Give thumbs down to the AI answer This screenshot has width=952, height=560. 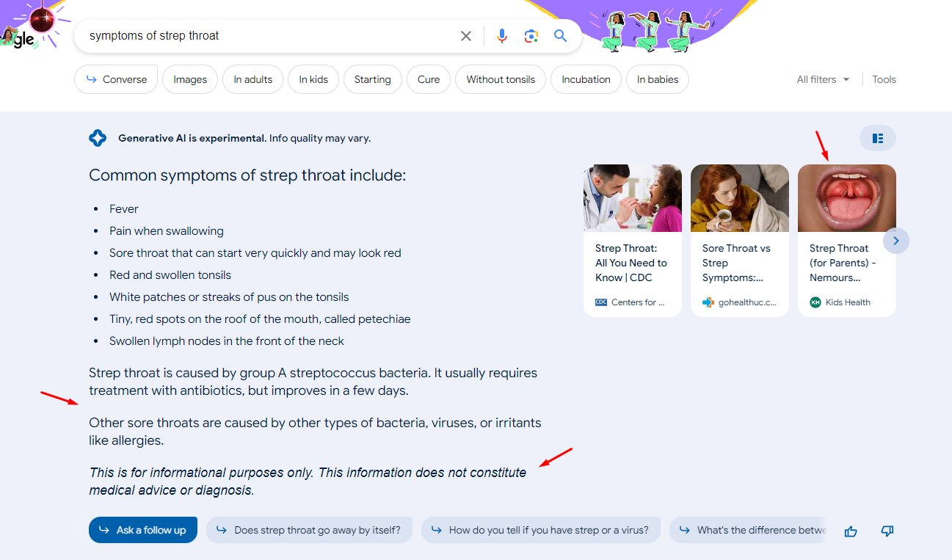pyautogui.click(x=887, y=531)
